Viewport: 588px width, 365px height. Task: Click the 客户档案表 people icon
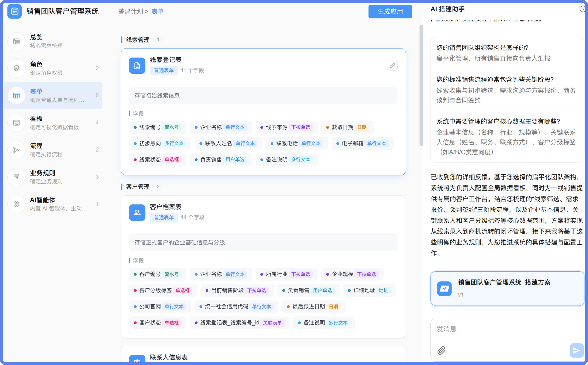(137, 213)
